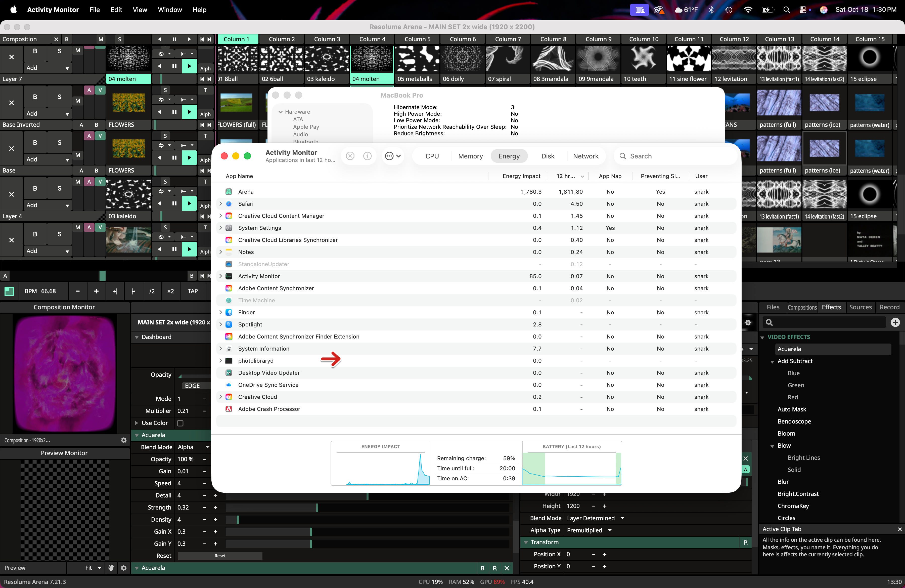The width and height of the screenshot is (905, 588).
Task: Click the Arena app icon in process list
Action: (229, 192)
